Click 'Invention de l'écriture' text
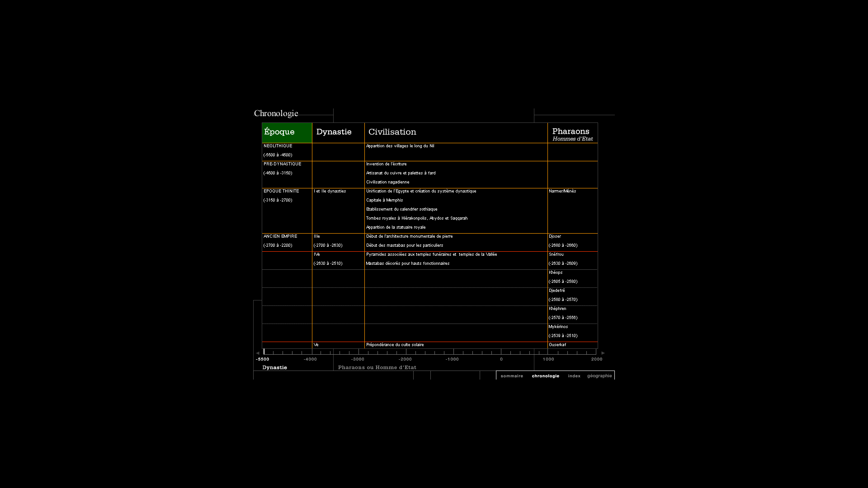 click(386, 164)
